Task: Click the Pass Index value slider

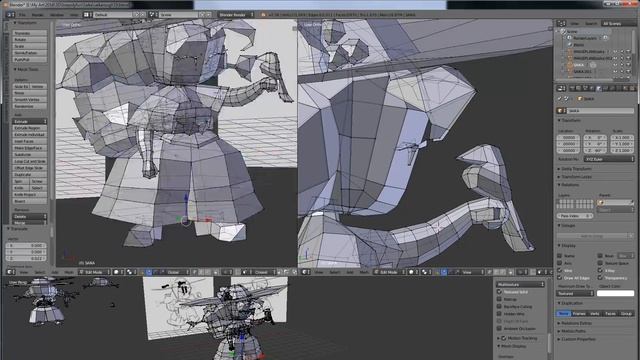Action: [x=575, y=216]
